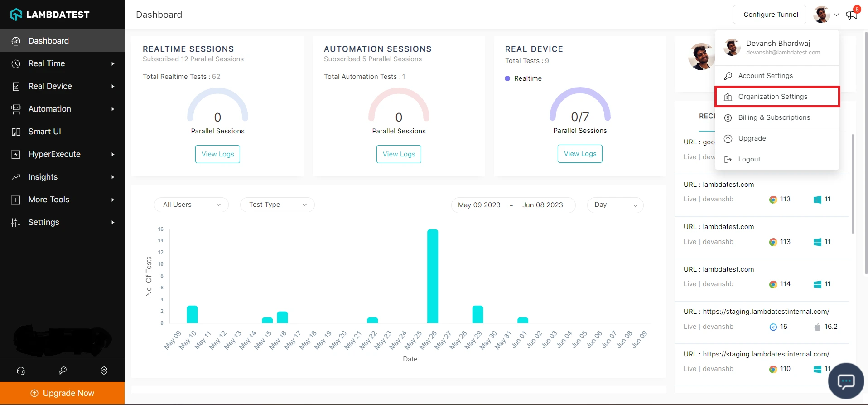The image size is (868, 405).
Task: Toggle the Realtime legend in Real Device
Action: pos(523,78)
